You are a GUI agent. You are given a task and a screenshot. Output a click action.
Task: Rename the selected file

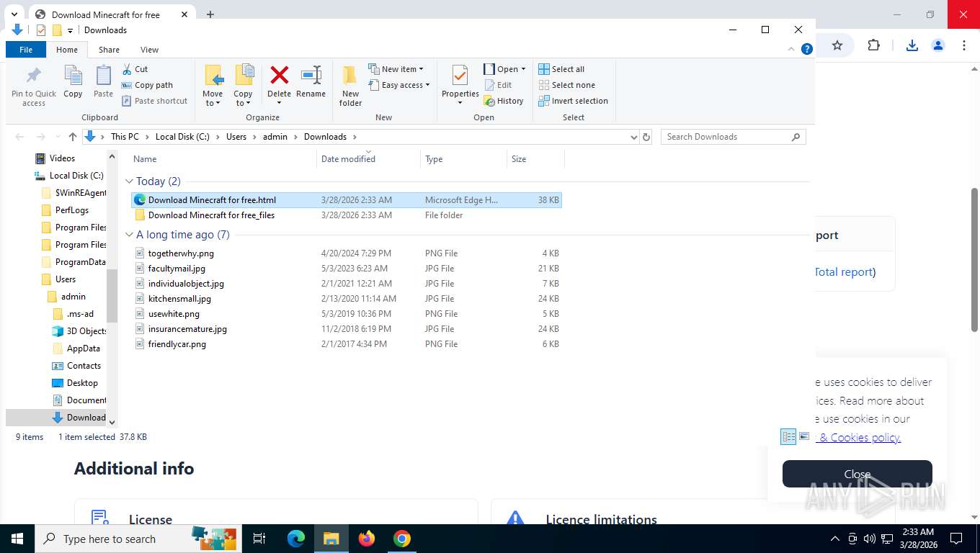pyautogui.click(x=311, y=82)
